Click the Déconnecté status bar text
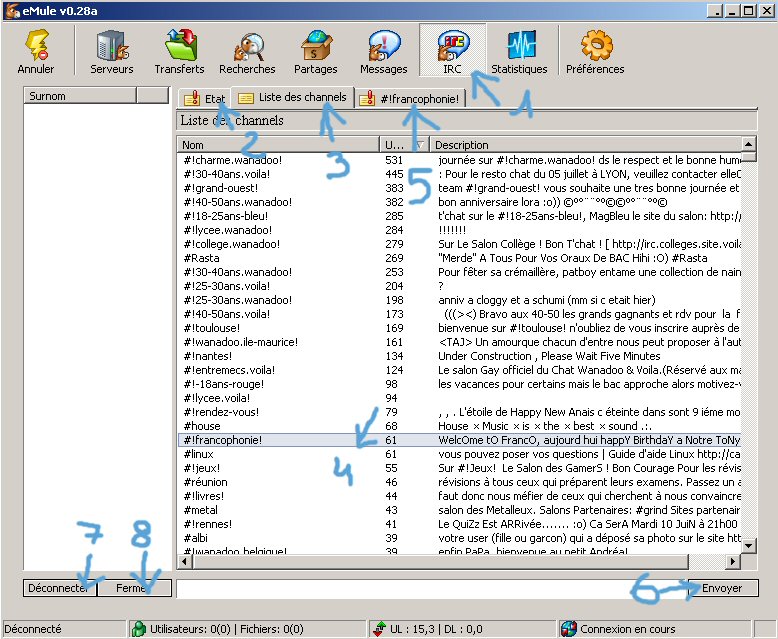Viewport: 778px width, 639px height. [x=33, y=629]
